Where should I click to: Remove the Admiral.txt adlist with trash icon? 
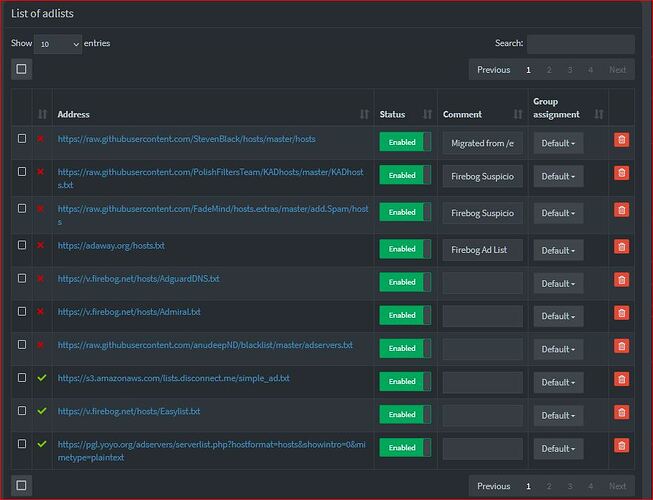tap(620, 315)
